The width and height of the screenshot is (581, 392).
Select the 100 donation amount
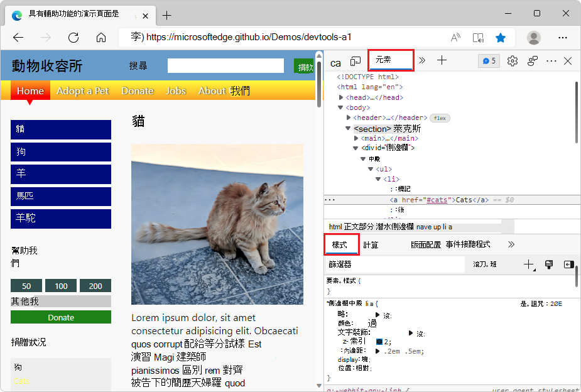[x=60, y=286]
